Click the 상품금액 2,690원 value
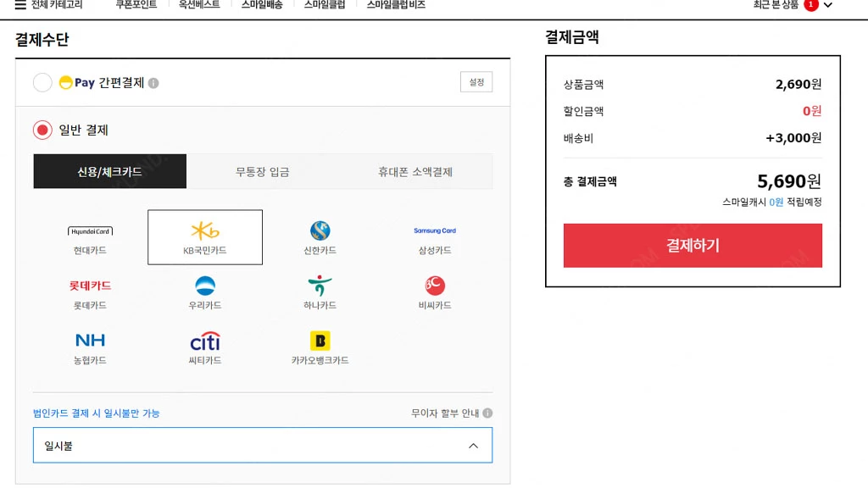The width and height of the screenshot is (868, 488). pos(798,84)
